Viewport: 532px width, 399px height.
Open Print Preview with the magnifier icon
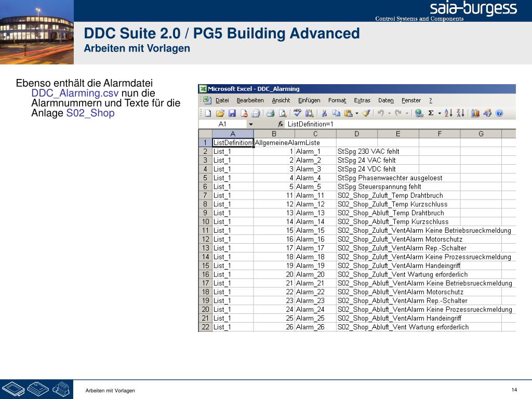pos(282,113)
